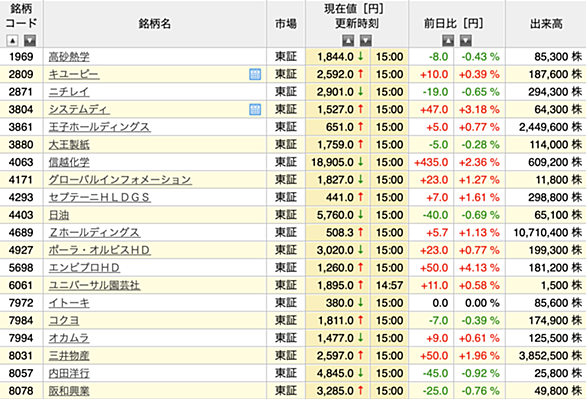Select percentage +3.18 % cell
Screen dimensions: 586x399
[x=479, y=109]
